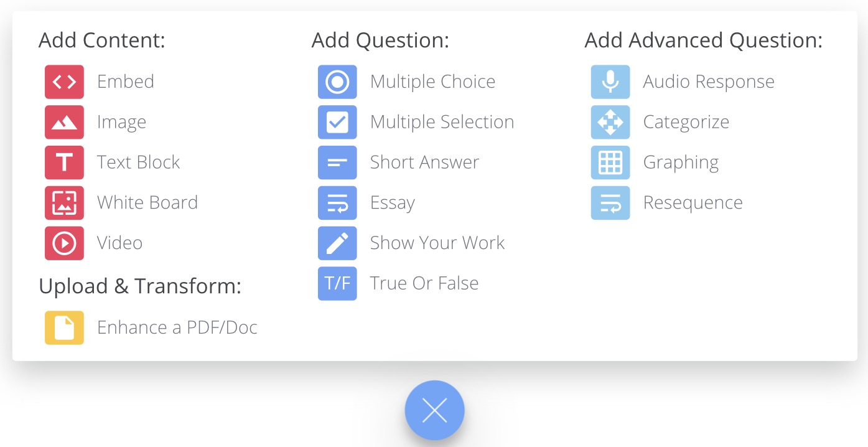Click the Enhance a PDF/Doc label
868x447 pixels.
177,327
